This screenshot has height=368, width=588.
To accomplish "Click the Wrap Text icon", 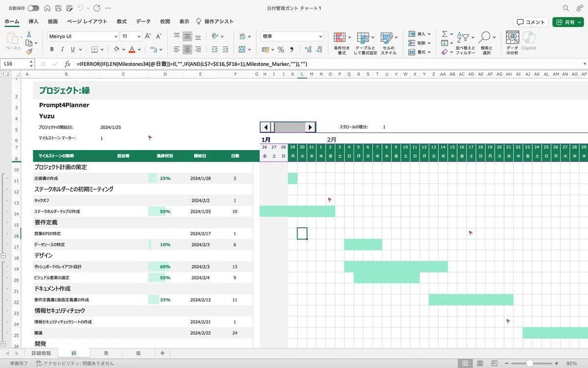I will tap(243, 36).
